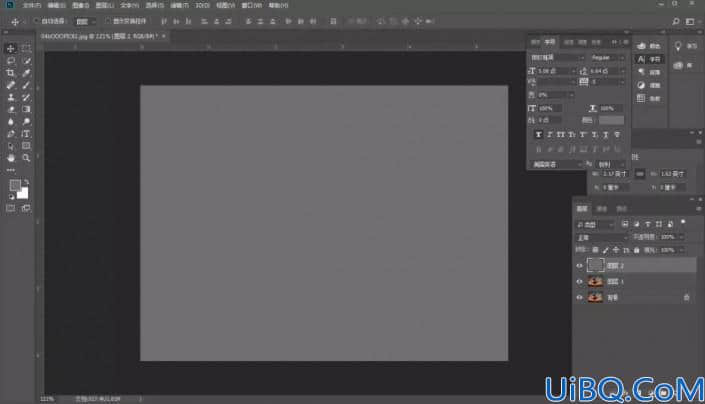
Task: Enable the Auto-Select checkbox
Action: pos(36,21)
